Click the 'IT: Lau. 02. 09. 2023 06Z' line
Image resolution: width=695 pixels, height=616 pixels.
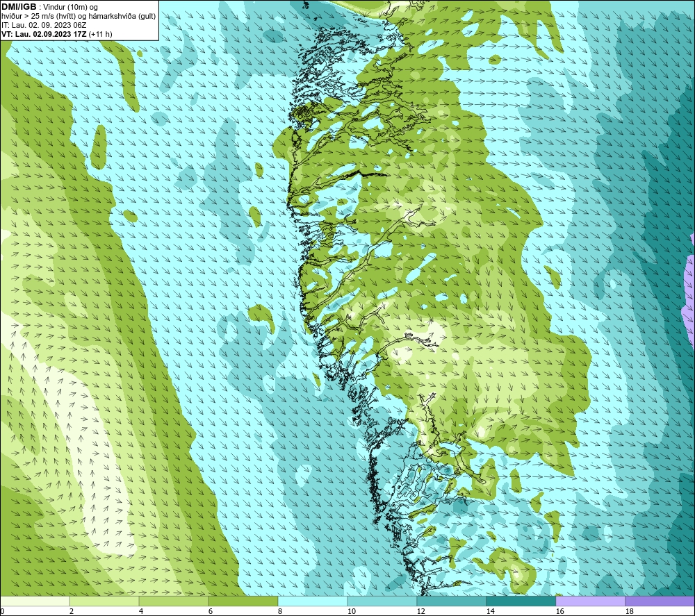[x=44, y=25]
